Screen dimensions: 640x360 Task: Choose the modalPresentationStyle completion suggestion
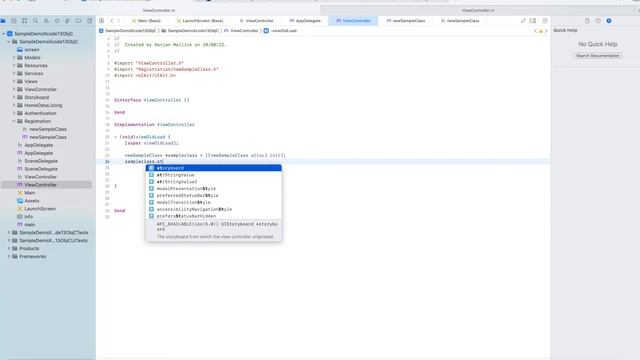[213, 189]
